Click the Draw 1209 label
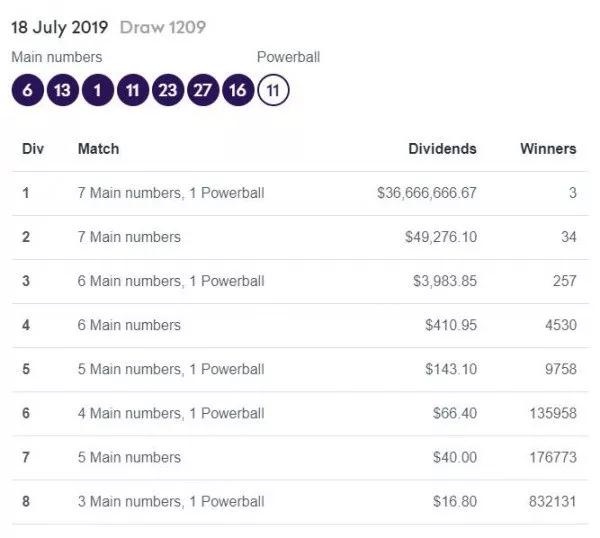Screen dimensions: 600x538 click(x=163, y=27)
